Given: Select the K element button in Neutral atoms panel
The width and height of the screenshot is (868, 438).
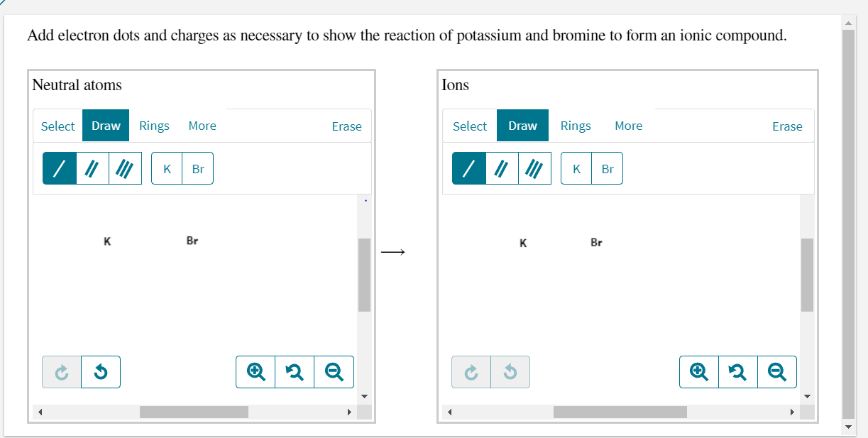Looking at the screenshot, I should (x=167, y=168).
